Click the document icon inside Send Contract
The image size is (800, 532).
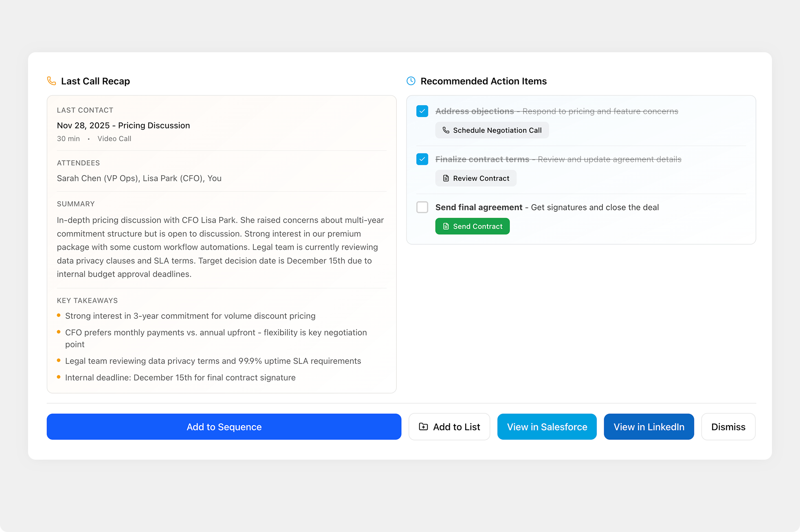(x=445, y=226)
